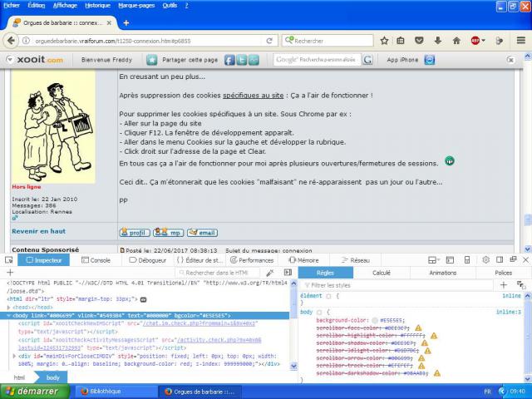
Task: Click the Revenir en haut link
Action: tap(39, 231)
